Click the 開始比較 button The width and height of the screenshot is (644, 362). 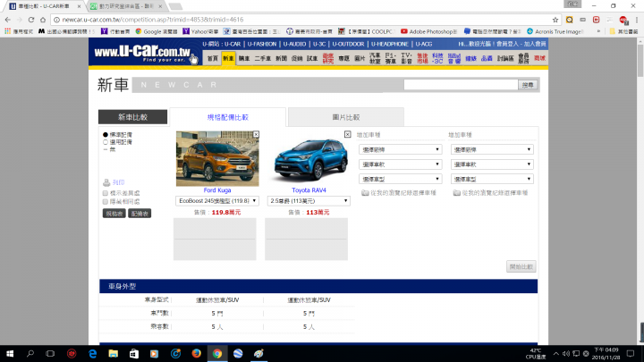pyautogui.click(x=521, y=266)
